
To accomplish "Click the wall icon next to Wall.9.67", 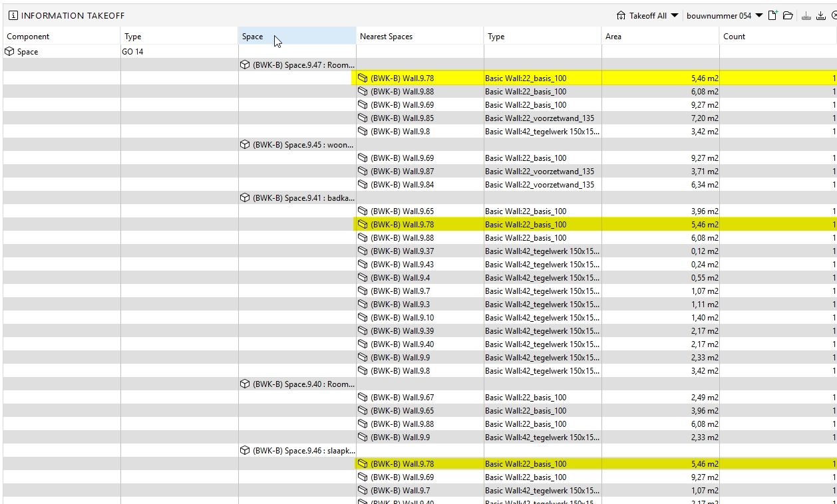I will (363, 397).
